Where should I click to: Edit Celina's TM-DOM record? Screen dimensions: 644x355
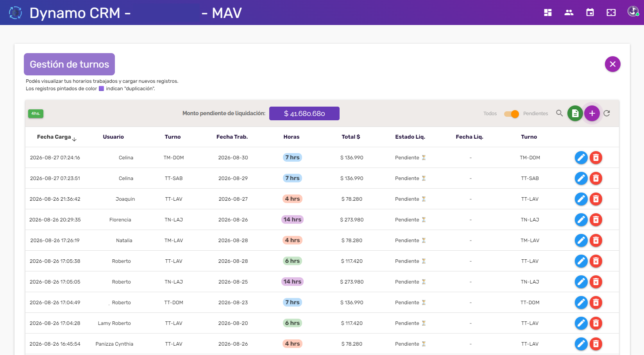[x=581, y=158]
